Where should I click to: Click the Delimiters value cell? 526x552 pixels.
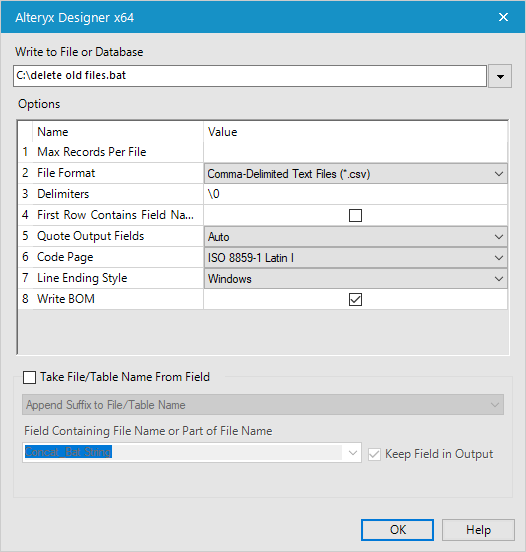pyautogui.click(x=356, y=194)
